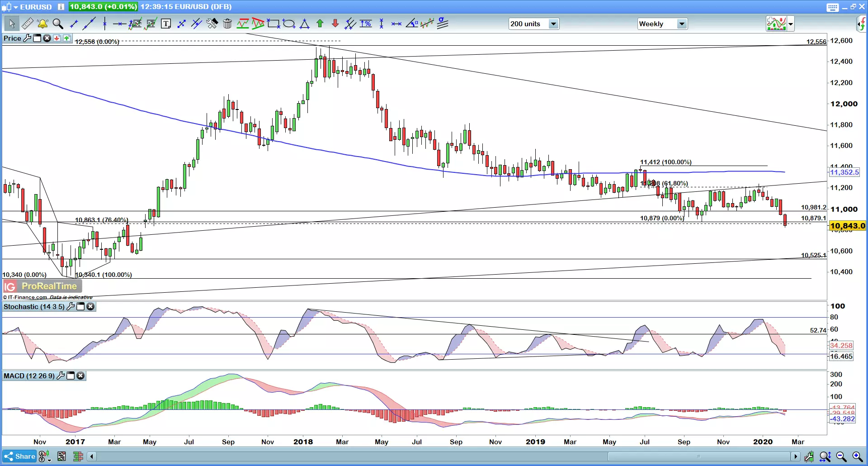Screen dimensions: 868x466
Task: Open the 200 units dropdown
Action: point(534,24)
